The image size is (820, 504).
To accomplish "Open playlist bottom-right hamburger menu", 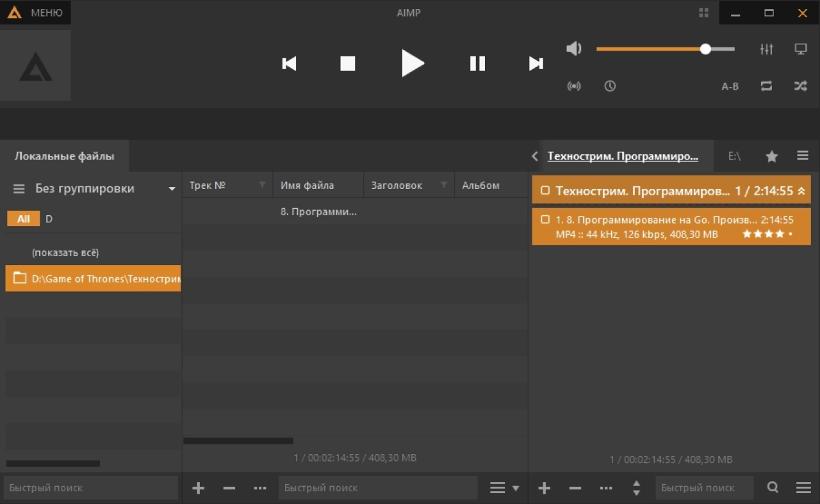I will pyautogui.click(x=803, y=488).
